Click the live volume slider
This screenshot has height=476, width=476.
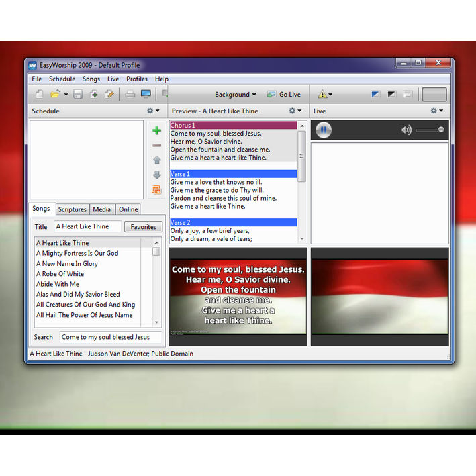(x=430, y=130)
